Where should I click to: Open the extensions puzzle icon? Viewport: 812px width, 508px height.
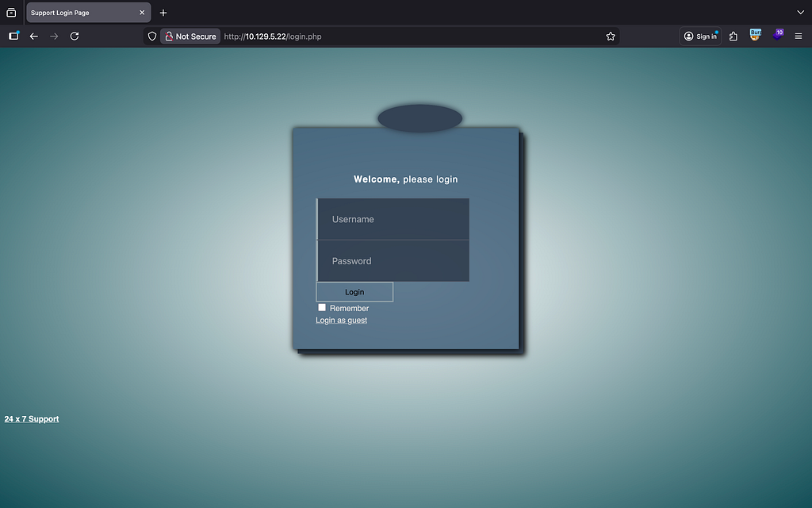pyautogui.click(x=733, y=37)
